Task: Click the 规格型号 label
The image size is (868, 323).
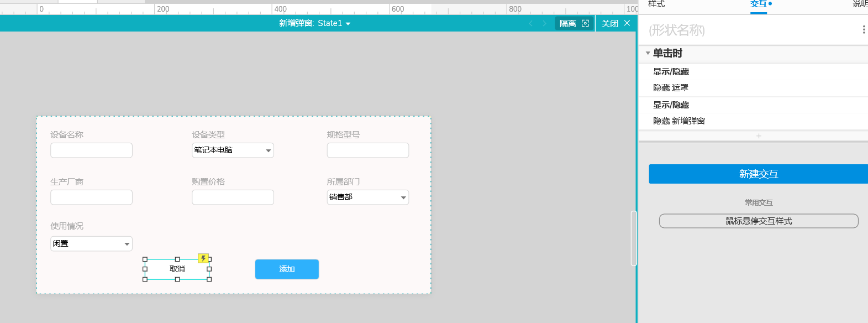Action: pos(343,135)
